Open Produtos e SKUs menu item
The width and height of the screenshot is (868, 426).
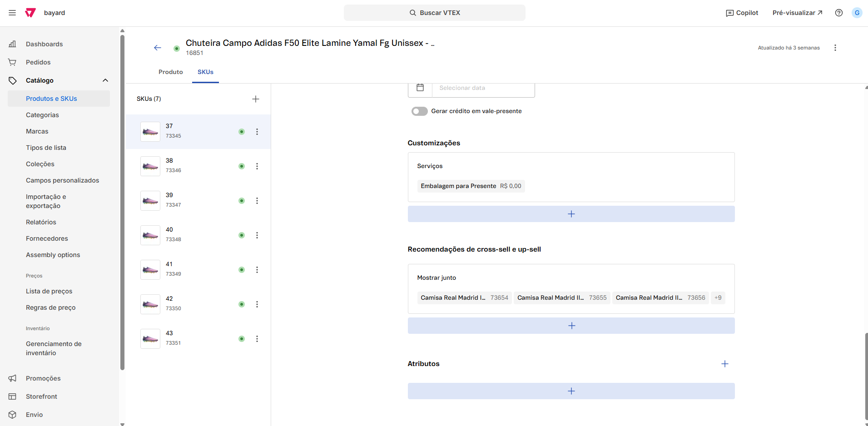click(x=59, y=99)
